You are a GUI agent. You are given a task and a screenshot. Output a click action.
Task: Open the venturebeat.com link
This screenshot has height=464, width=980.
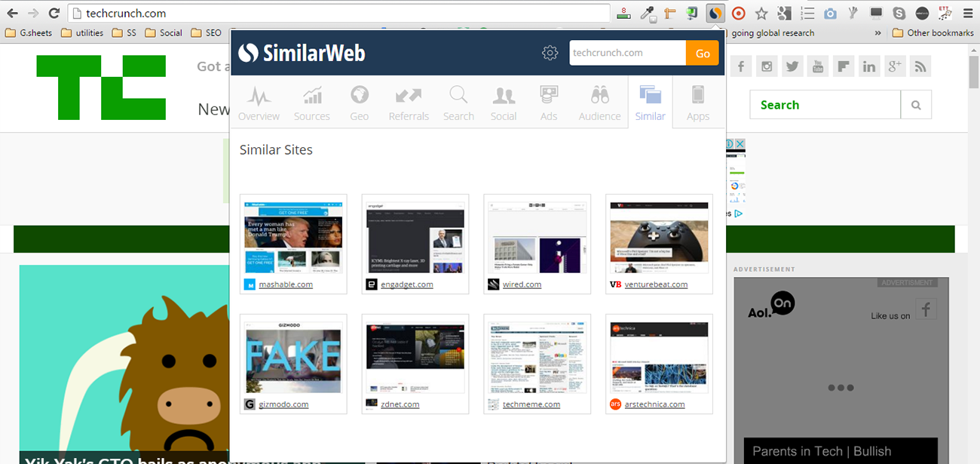click(x=656, y=284)
